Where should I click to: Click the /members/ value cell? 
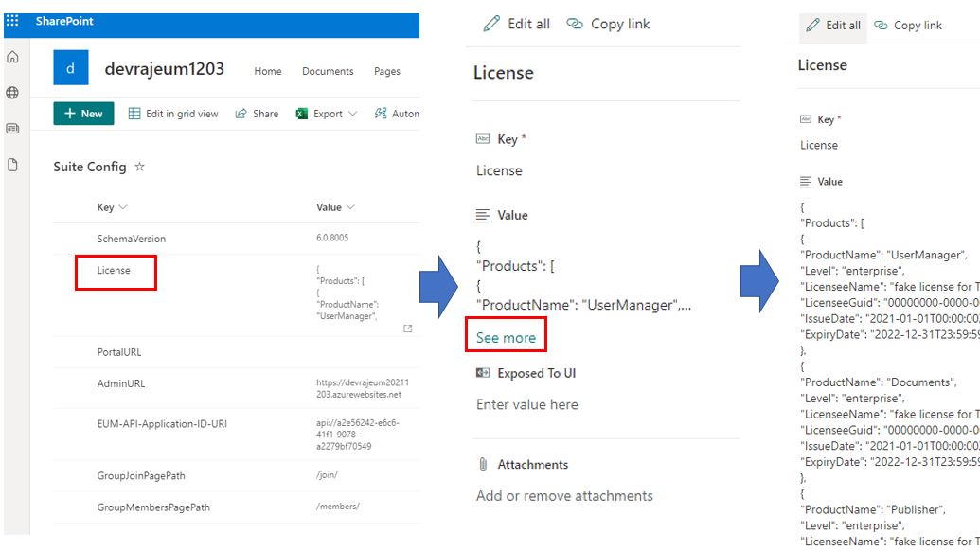point(337,507)
